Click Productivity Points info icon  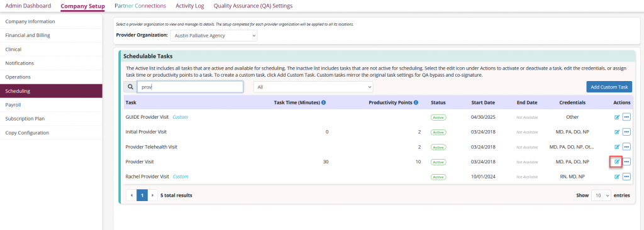click(416, 102)
